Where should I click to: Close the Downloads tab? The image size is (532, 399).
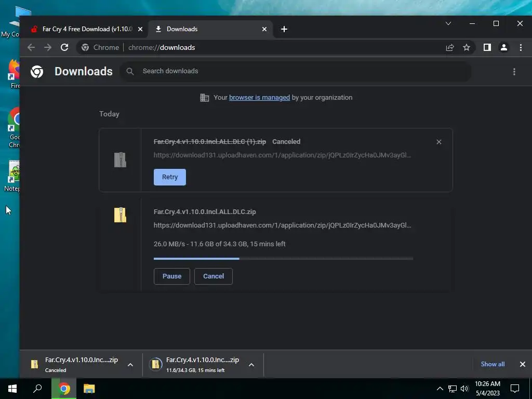[x=264, y=29]
